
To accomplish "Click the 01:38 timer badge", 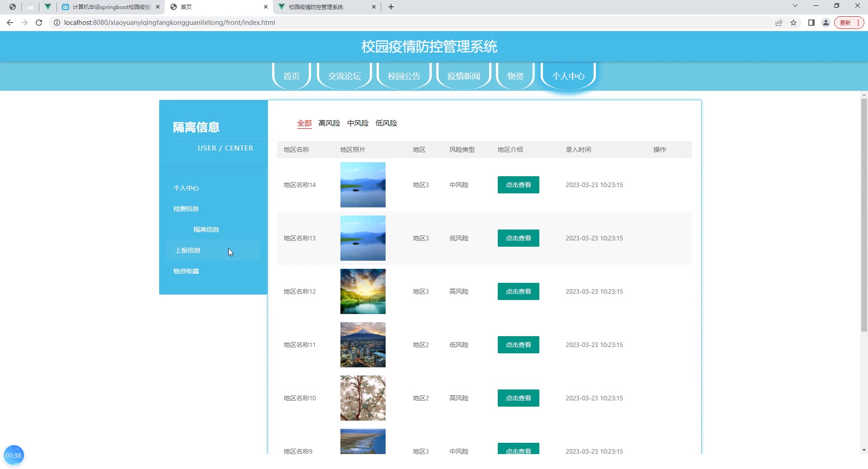I will [14, 455].
